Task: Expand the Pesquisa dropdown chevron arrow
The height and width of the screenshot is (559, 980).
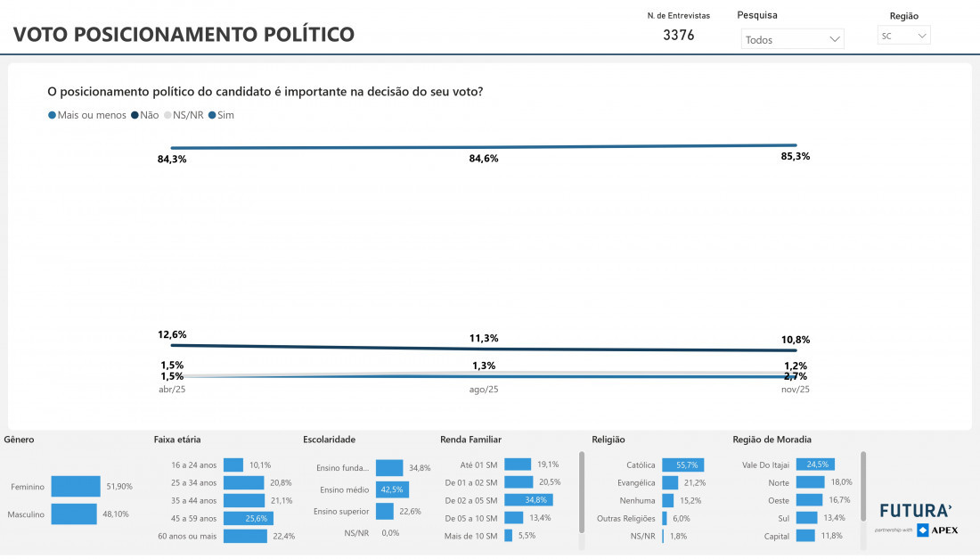Action: pos(834,39)
